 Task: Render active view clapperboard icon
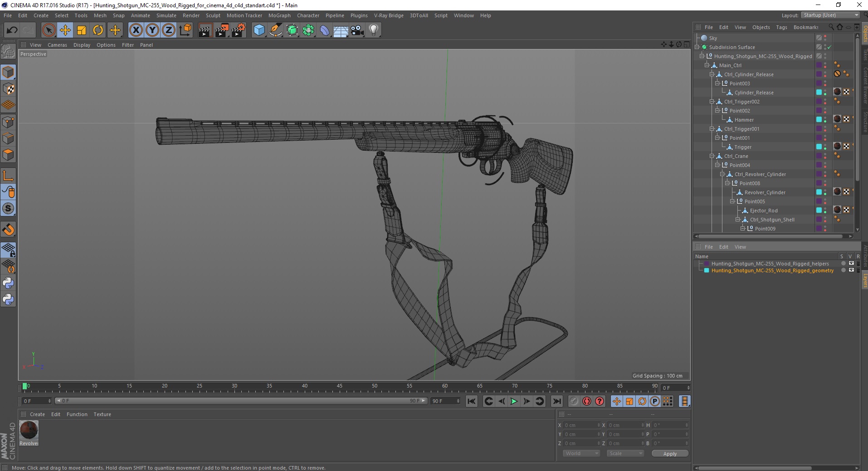205,30
